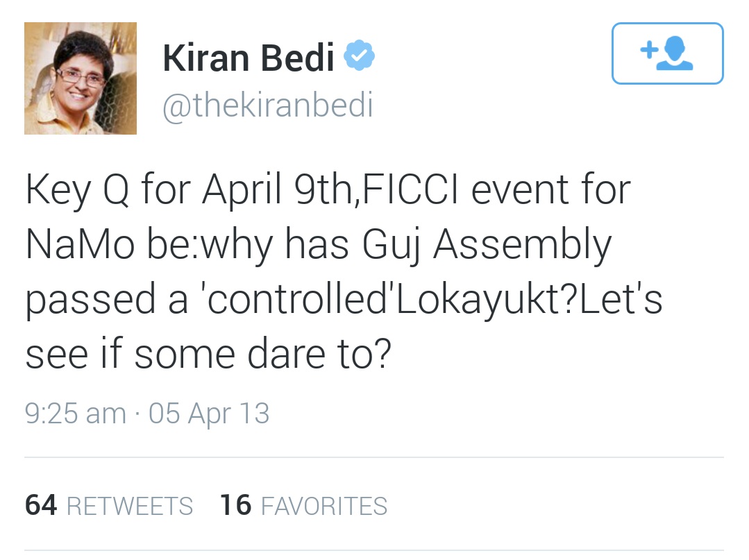Open Kiran Bedi's profile photo

click(81, 78)
